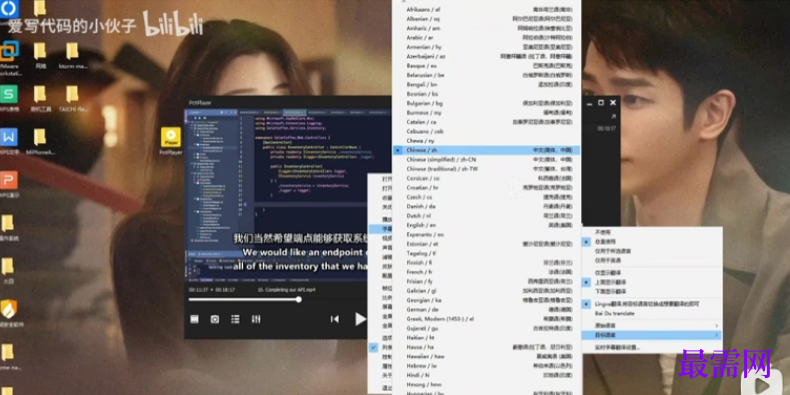Image resolution: width=790 pixels, height=395 pixels.
Task: Open the orange WPS Presentation desktop icon
Action: (9, 184)
